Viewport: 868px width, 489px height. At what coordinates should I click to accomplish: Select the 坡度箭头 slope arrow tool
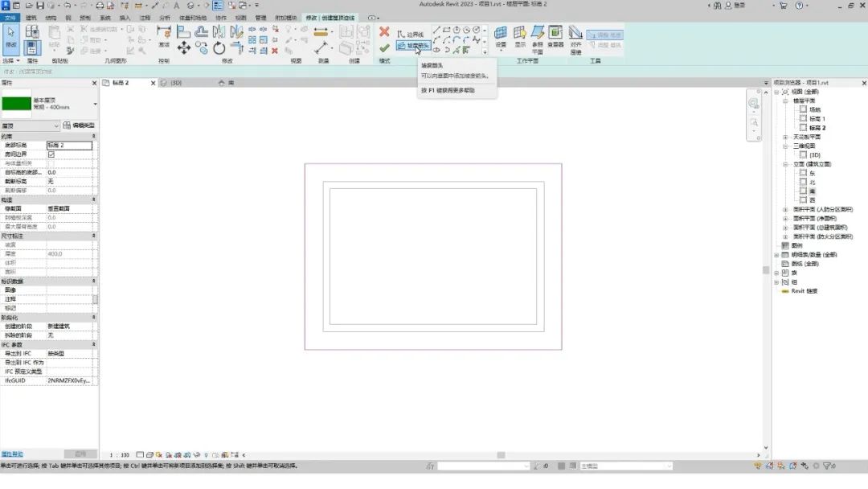click(413, 47)
